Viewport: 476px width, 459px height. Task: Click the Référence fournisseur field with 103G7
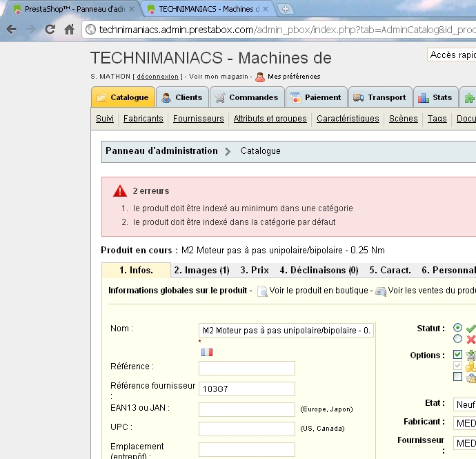coord(247,389)
